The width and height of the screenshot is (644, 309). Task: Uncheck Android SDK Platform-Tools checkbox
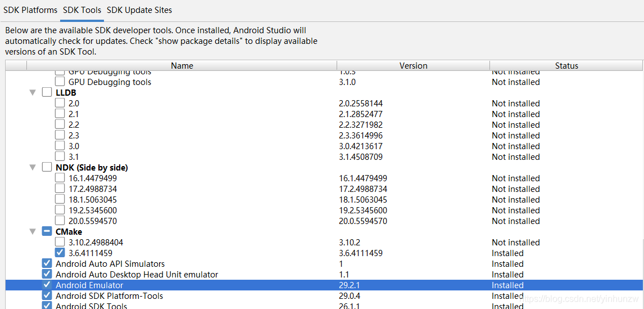click(47, 295)
